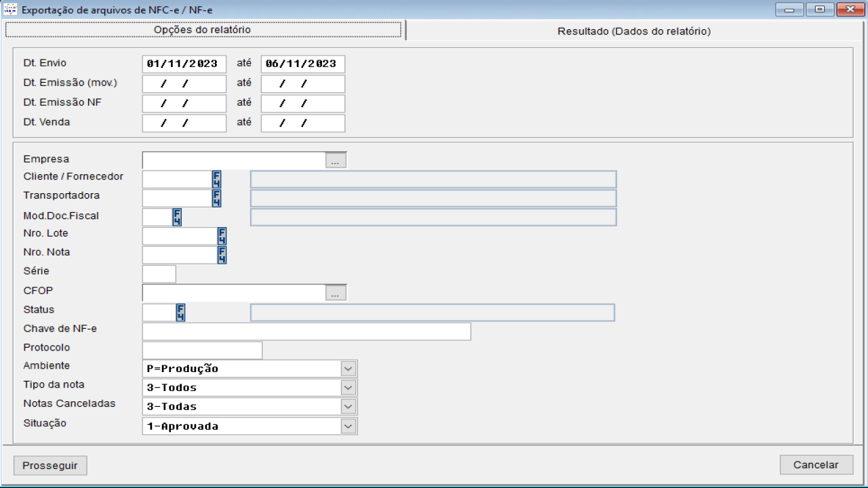Select the Opções do relatório tab
The image size is (868, 488).
point(202,30)
